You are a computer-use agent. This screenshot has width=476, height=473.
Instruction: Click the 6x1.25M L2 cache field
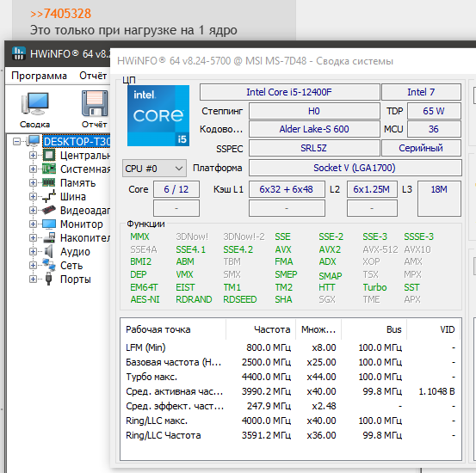coord(372,189)
